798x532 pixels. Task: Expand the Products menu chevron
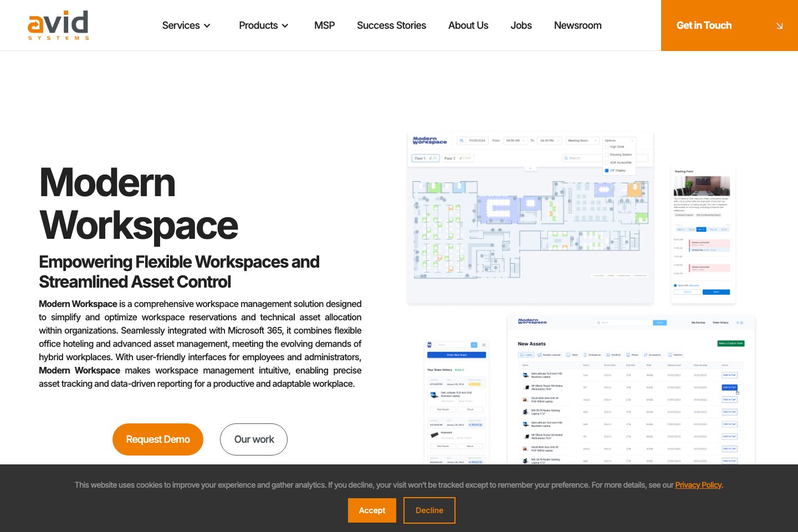click(x=285, y=25)
